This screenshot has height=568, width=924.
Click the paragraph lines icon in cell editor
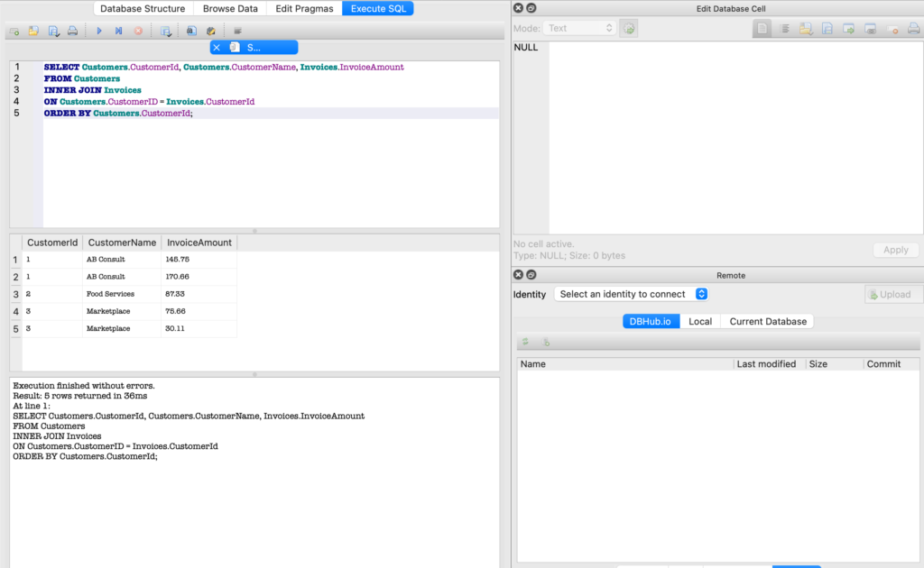click(x=784, y=28)
